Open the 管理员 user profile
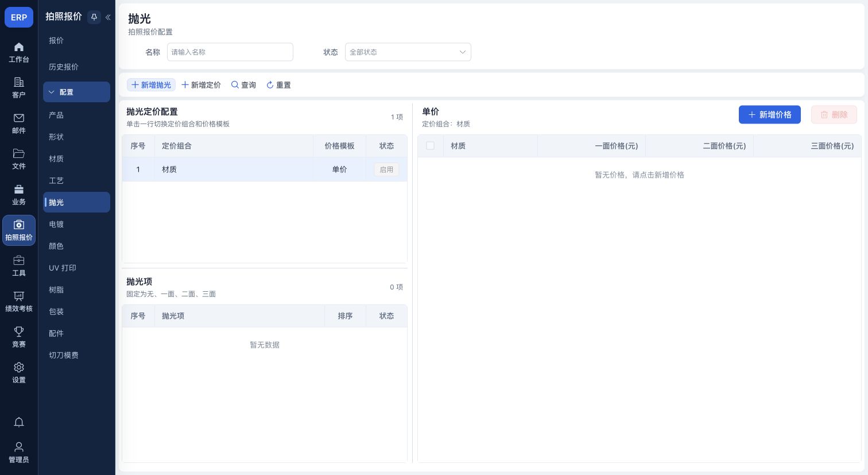This screenshot has height=475, width=868. (19, 452)
